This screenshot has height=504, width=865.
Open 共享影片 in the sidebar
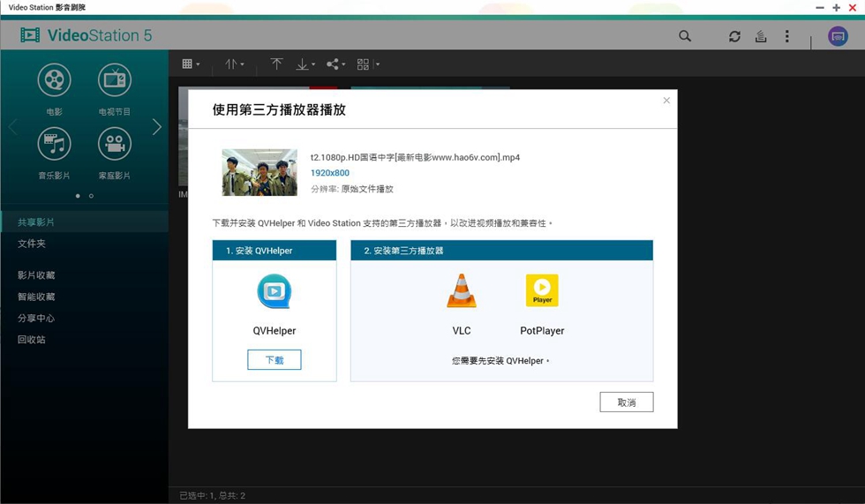85,222
